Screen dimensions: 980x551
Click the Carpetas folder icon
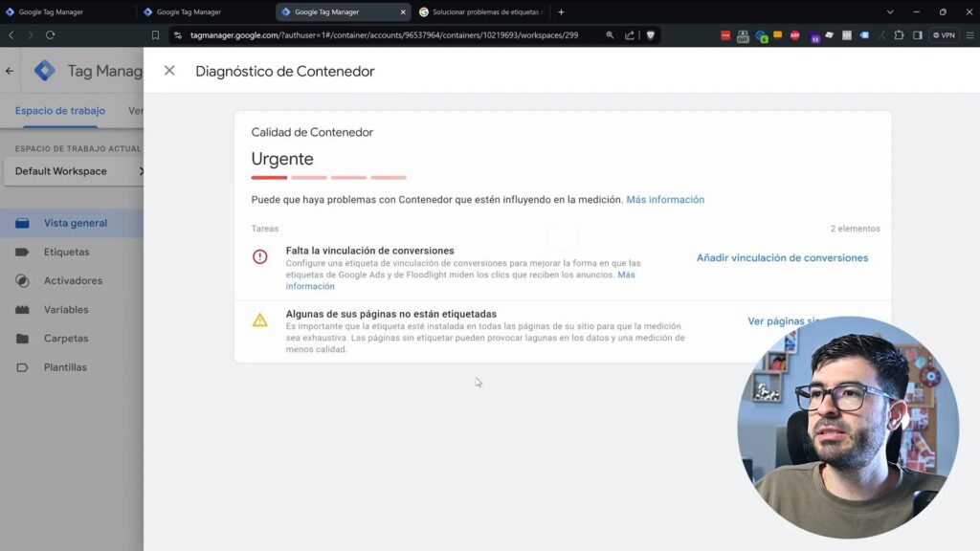pos(23,338)
